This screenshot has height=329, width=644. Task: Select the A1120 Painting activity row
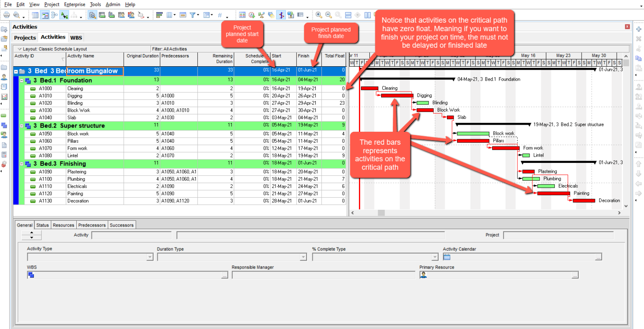coord(180,193)
